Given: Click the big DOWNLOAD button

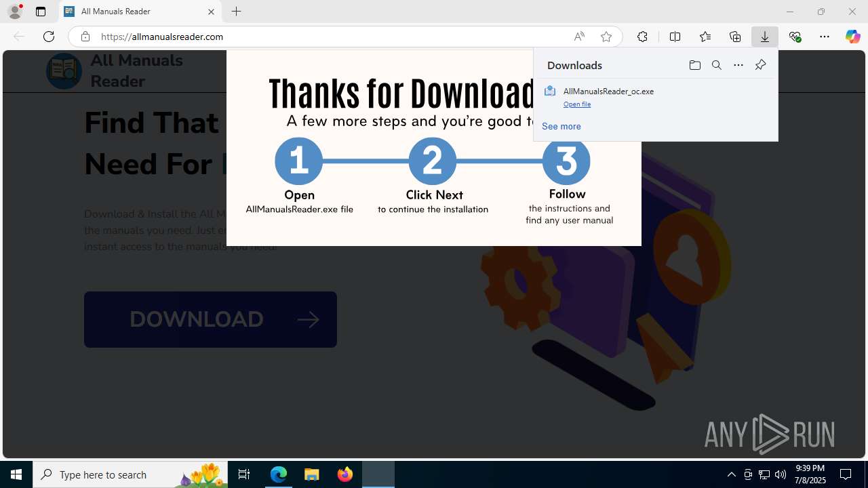Looking at the screenshot, I should 210,319.
